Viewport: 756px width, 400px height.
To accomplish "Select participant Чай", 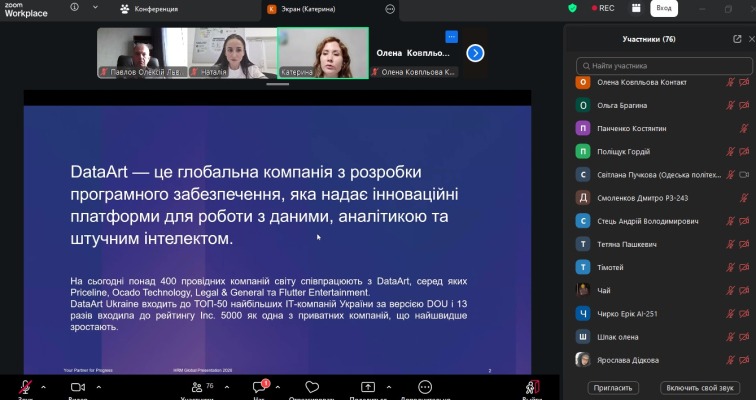I will click(x=661, y=291).
